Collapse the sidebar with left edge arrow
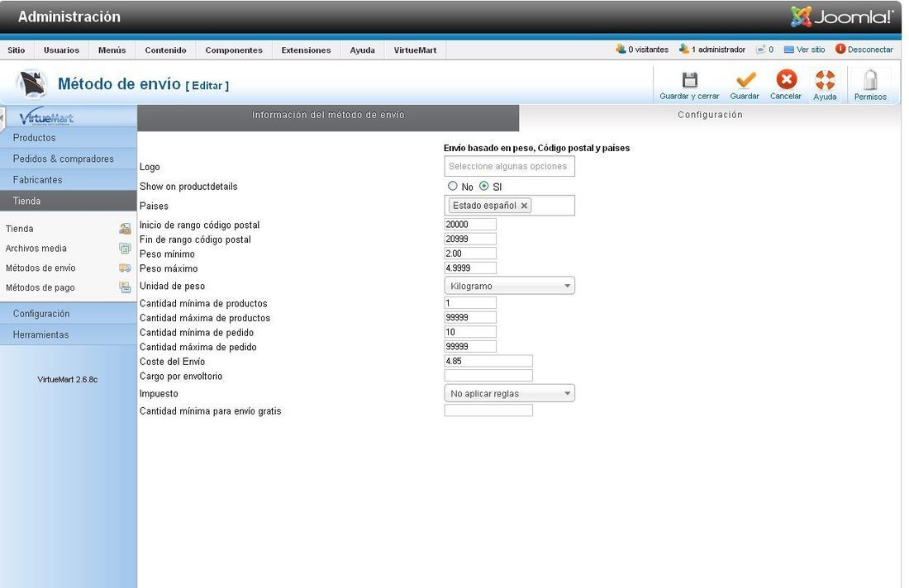 (2, 119)
